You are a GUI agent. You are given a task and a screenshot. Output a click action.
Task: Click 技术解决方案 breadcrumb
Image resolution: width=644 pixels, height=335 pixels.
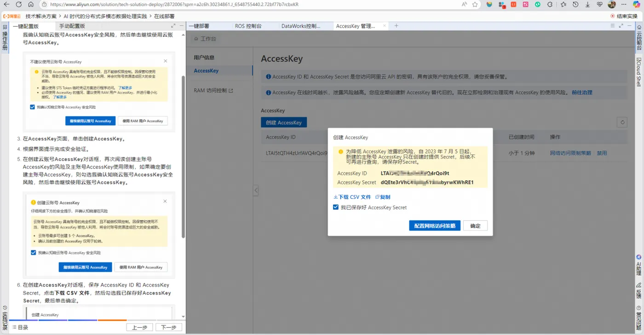41,16
